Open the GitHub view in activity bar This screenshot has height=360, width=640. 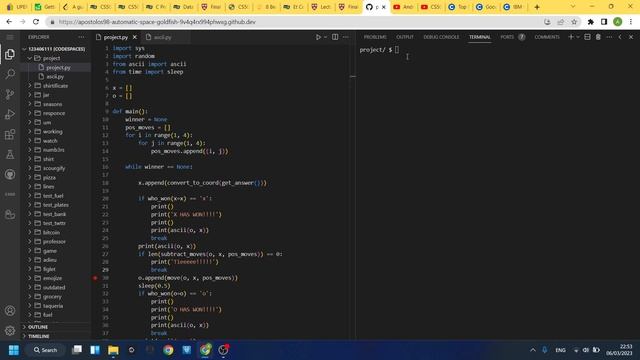click(x=10, y=174)
